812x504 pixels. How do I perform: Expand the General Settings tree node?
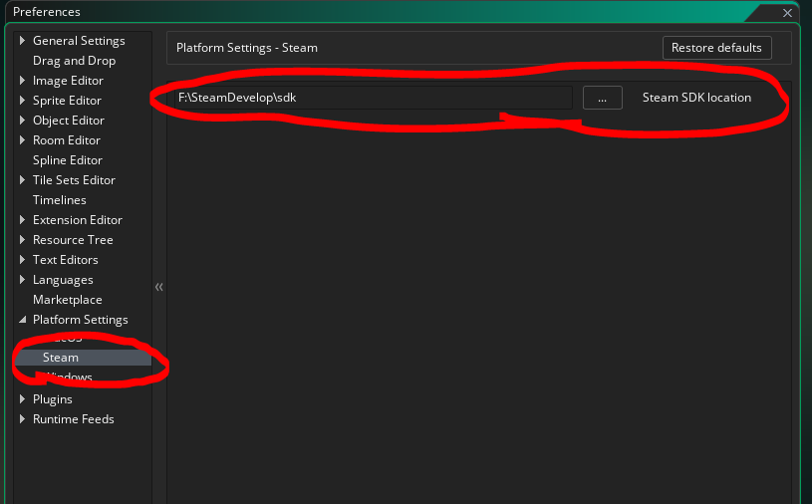22,41
